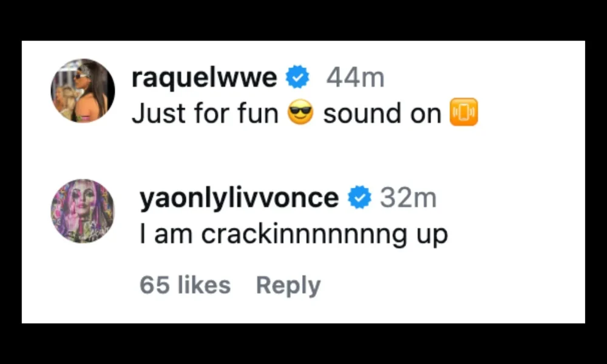Select the words "sound on" in caption
Image resolution: width=607 pixels, height=364 pixels.
point(382,113)
